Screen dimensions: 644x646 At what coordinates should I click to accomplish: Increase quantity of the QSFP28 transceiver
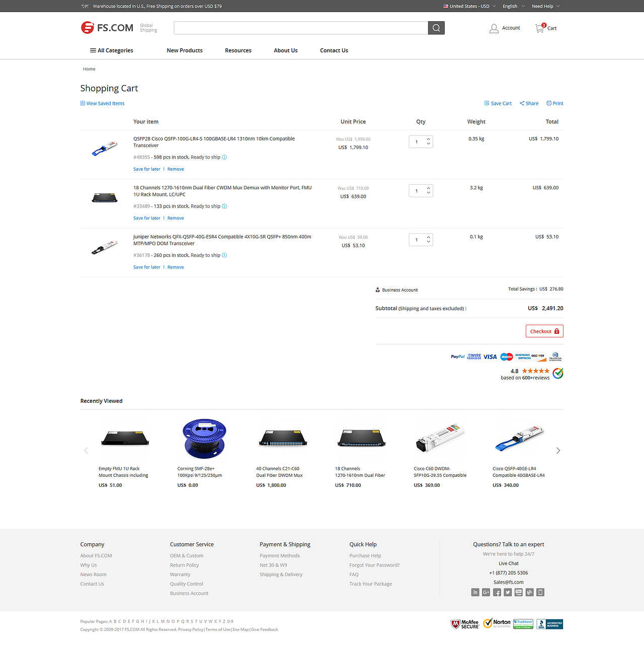(x=428, y=139)
